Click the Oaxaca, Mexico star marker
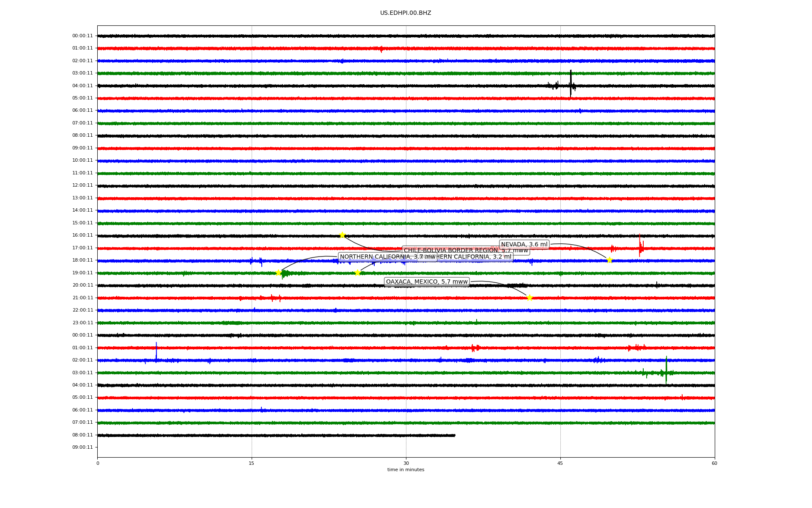The height and width of the screenshot is (508, 812). click(529, 298)
